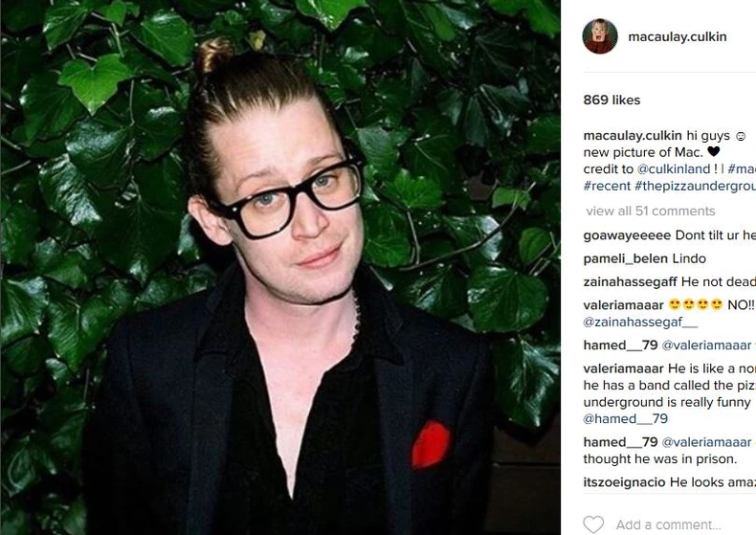The width and height of the screenshot is (756, 535).
Task: Click the smiley emoji in the caption
Action: tap(741, 137)
